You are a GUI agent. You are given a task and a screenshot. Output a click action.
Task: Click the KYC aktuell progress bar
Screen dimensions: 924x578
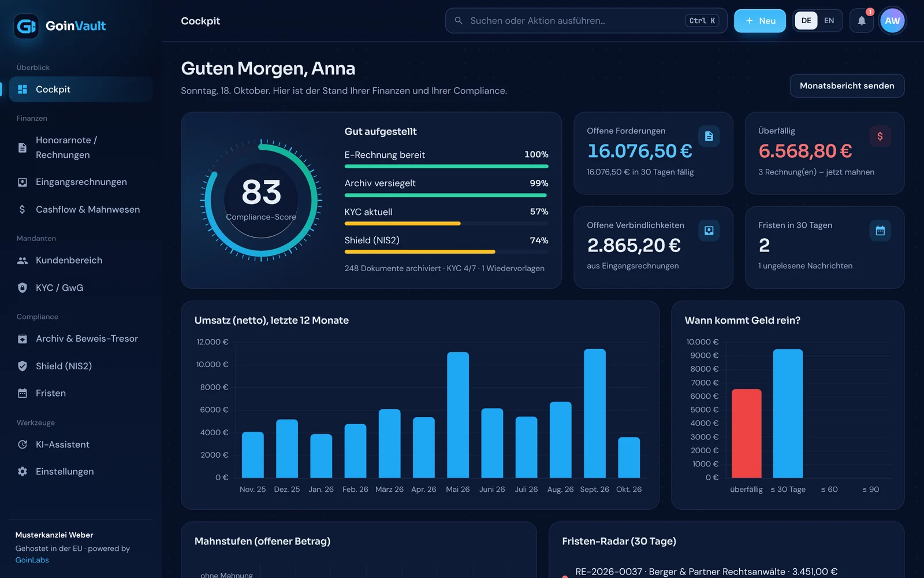pos(446,224)
